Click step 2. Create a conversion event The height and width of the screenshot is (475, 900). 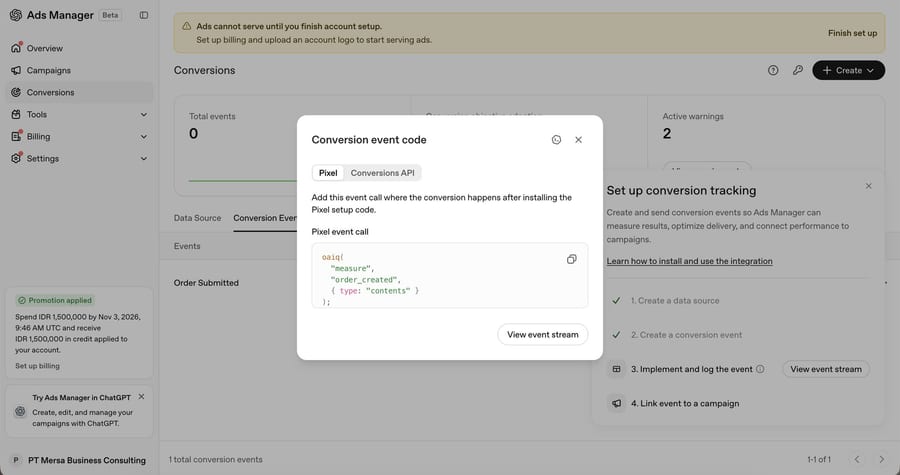[x=686, y=335]
